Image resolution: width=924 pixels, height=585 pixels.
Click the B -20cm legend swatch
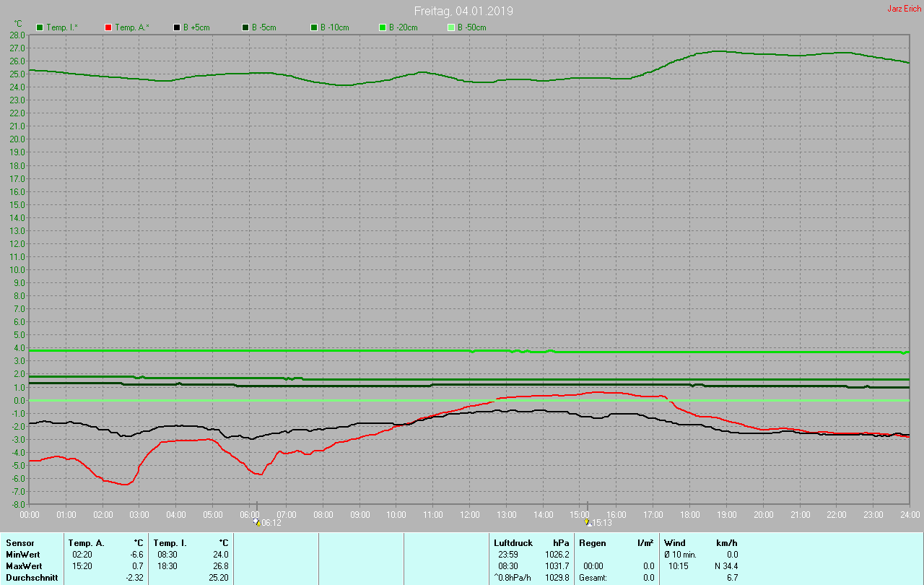coord(382,27)
